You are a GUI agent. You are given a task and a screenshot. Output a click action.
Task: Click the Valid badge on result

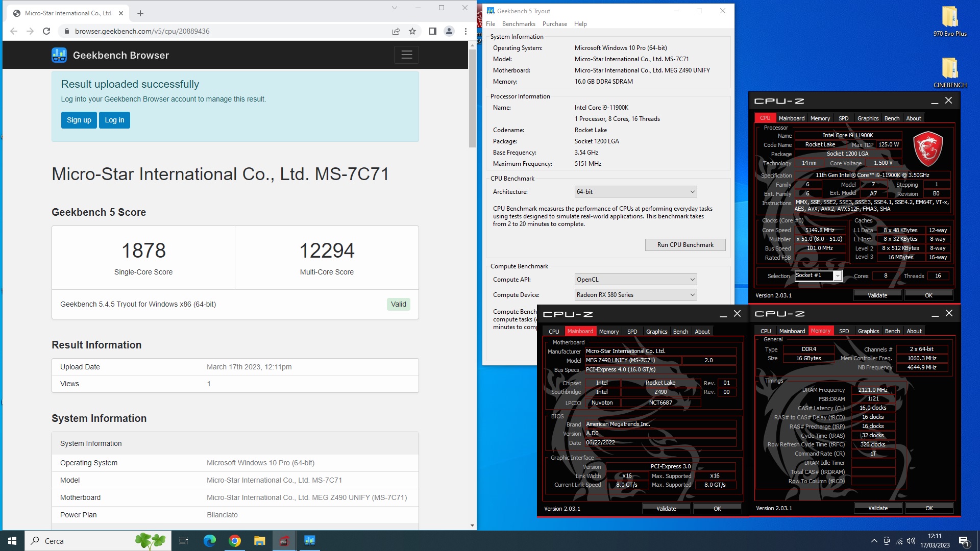(x=399, y=304)
